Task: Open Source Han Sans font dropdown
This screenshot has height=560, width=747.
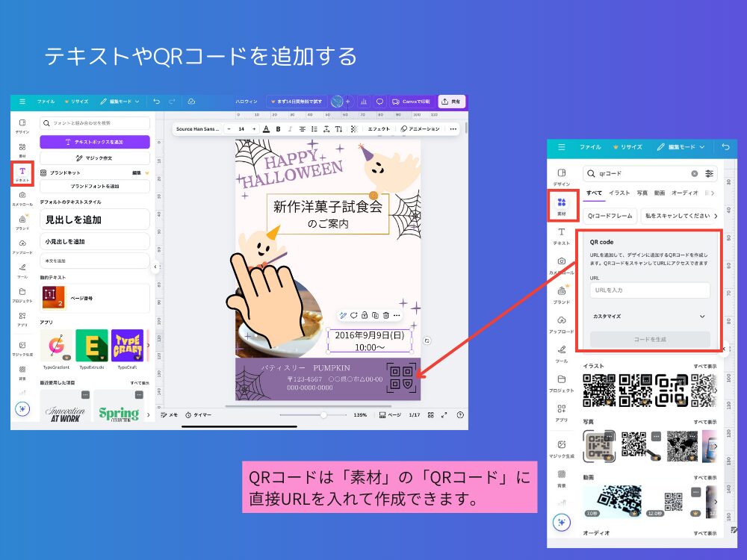Action: 196,128
